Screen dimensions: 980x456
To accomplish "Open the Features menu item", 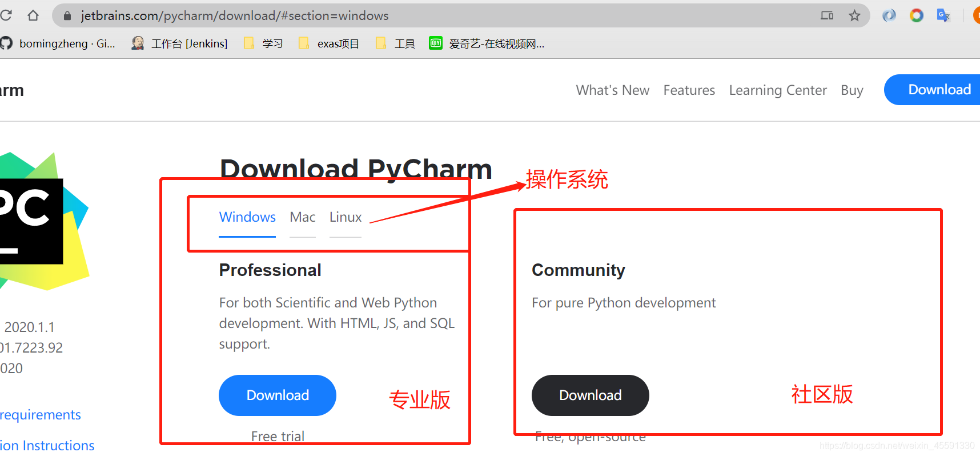I will pyautogui.click(x=689, y=90).
